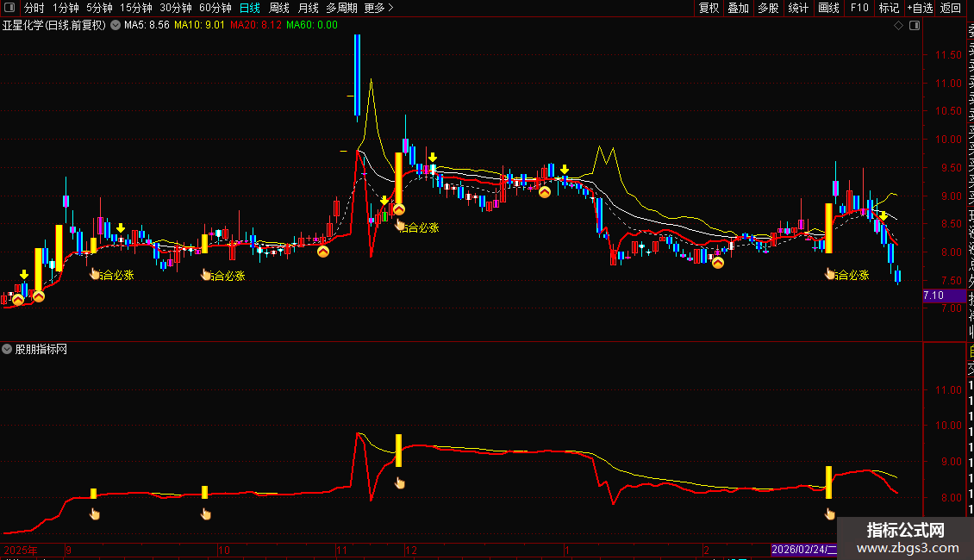
Task: Switch to the 分时 view
Action: tap(34, 8)
